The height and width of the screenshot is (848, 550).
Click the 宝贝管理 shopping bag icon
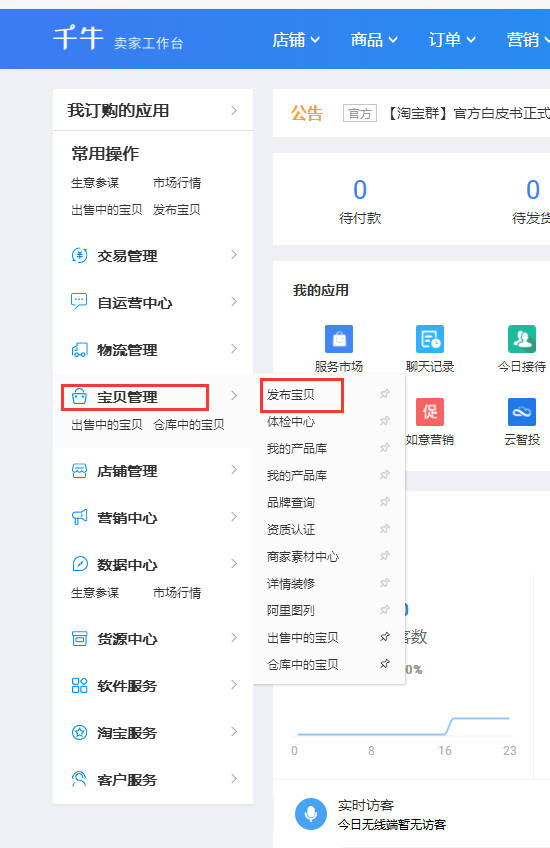79,396
